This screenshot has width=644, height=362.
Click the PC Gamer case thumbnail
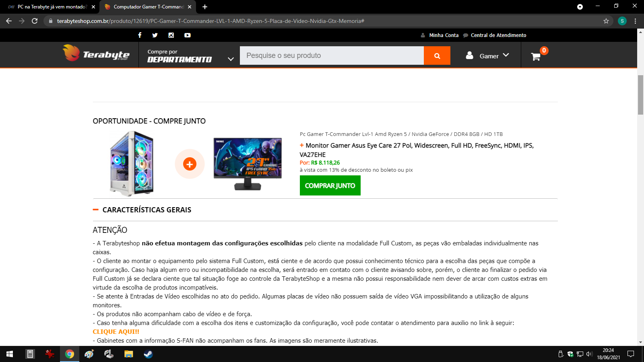[x=132, y=164]
